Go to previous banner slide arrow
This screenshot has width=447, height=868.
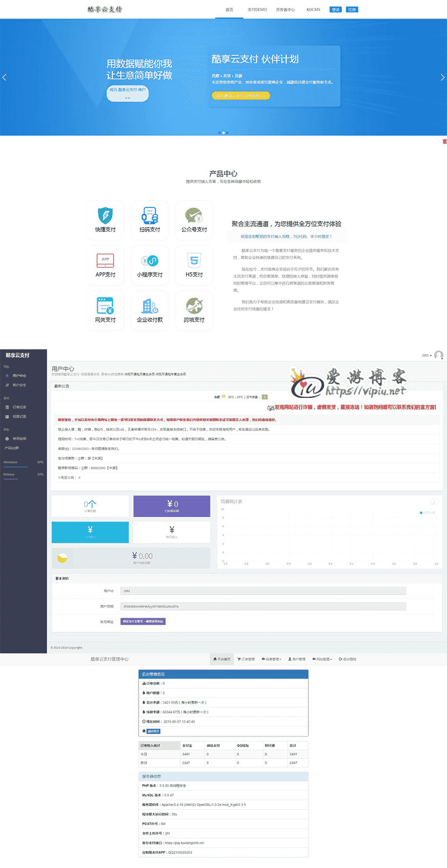[4, 77]
